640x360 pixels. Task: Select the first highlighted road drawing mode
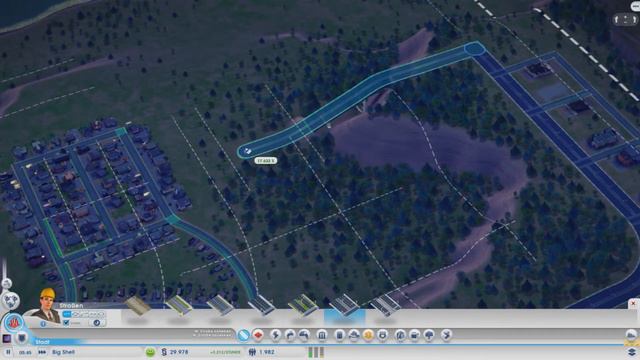(67, 314)
